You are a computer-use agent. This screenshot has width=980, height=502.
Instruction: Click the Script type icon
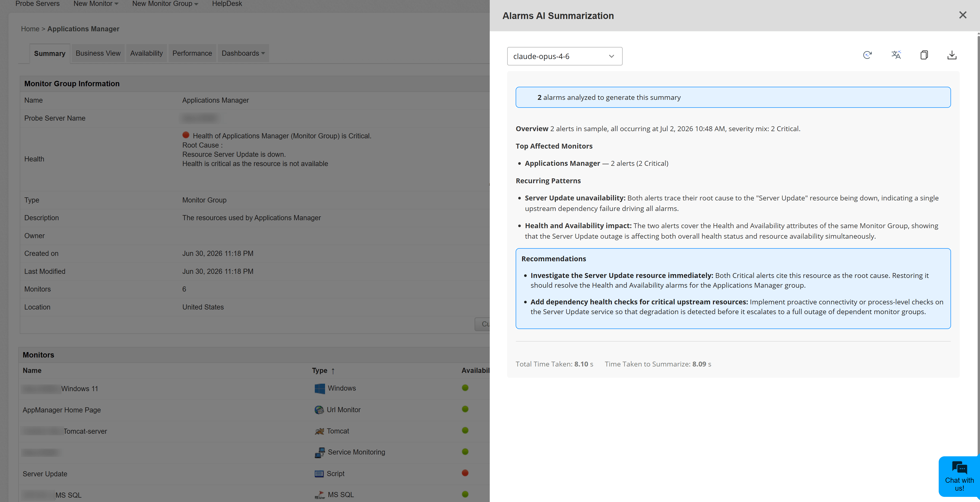pos(319,474)
